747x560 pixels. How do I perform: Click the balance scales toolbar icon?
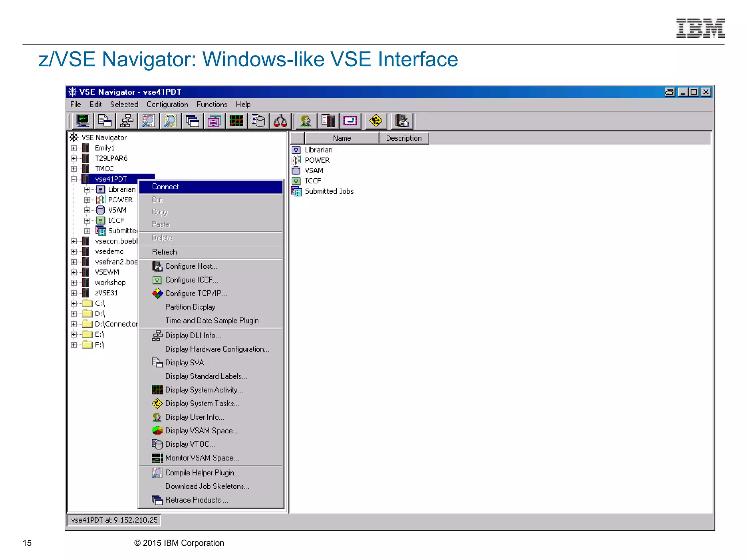(x=280, y=121)
